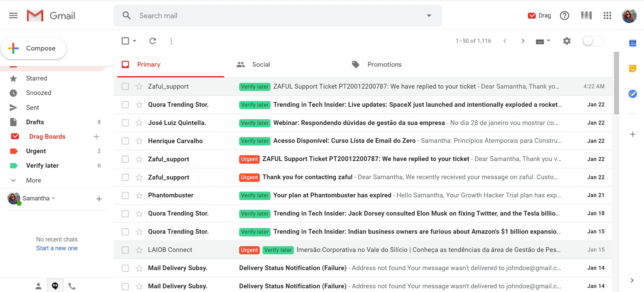Click the Compose button

pos(34,48)
